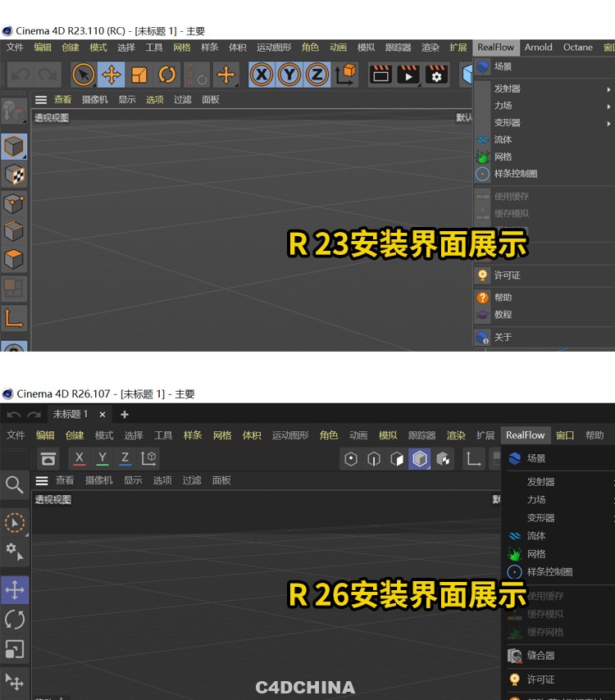The image size is (615, 700).
Task: Click the asset browser box icon in R26
Action: 48,458
